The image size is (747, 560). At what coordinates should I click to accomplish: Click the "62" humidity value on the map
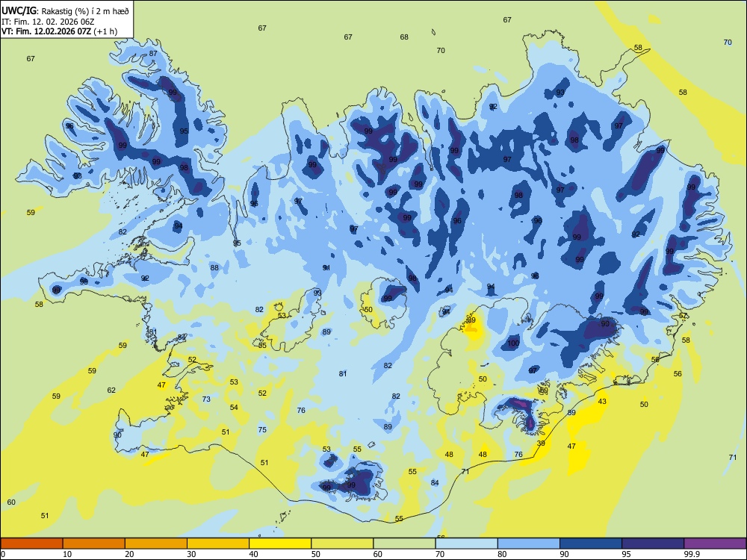coord(111,390)
